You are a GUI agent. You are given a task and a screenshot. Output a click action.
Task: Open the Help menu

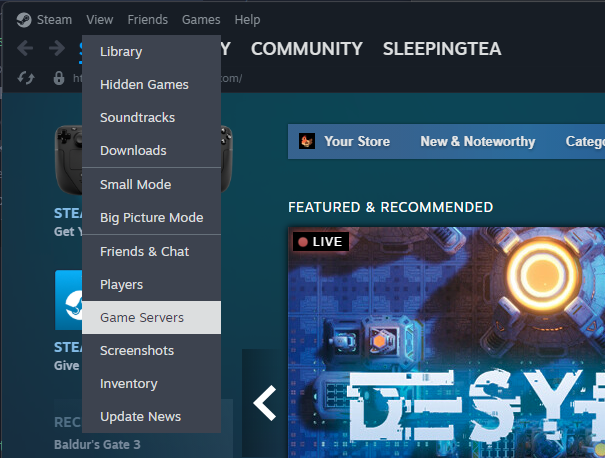click(x=247, y=20)
